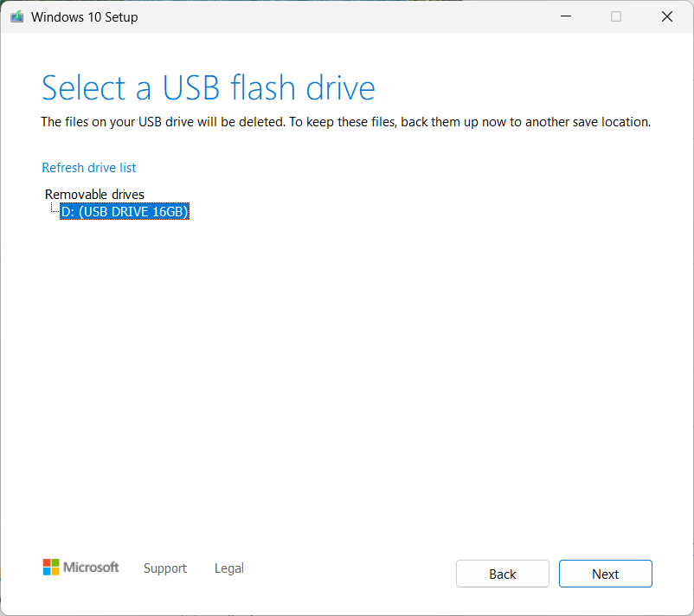Open the Legal link
The width and height of the screenshot is (694, 616).
coord(228,568)
